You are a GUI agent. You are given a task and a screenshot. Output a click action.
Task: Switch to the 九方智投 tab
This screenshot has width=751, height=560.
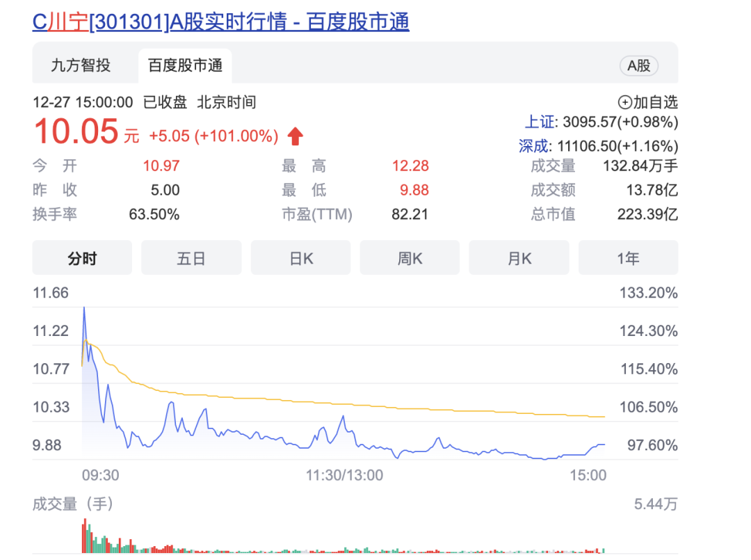point(81,65)
